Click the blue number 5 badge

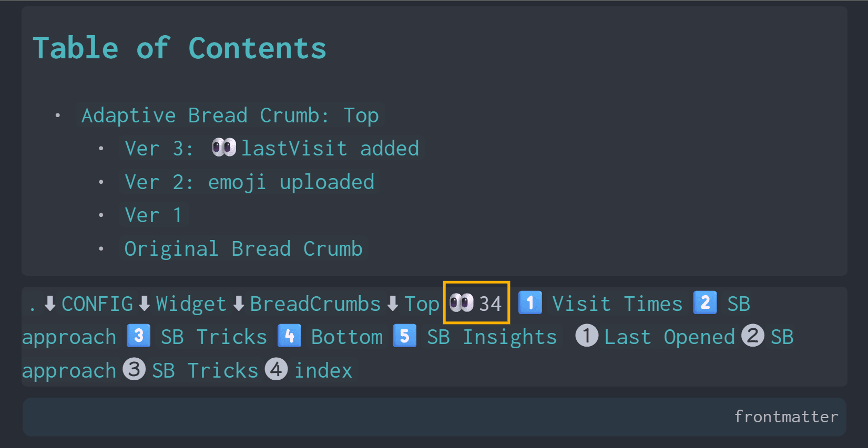(x=404, y=336)
